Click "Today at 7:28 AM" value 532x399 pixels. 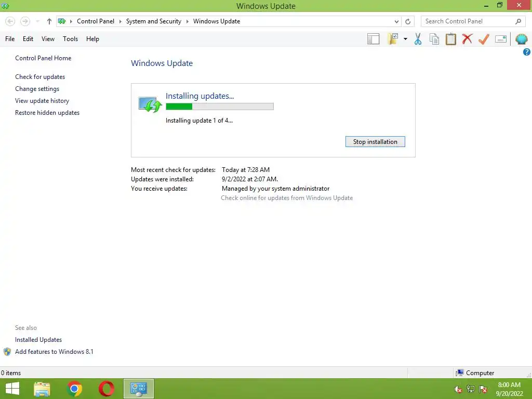point(246,170)
